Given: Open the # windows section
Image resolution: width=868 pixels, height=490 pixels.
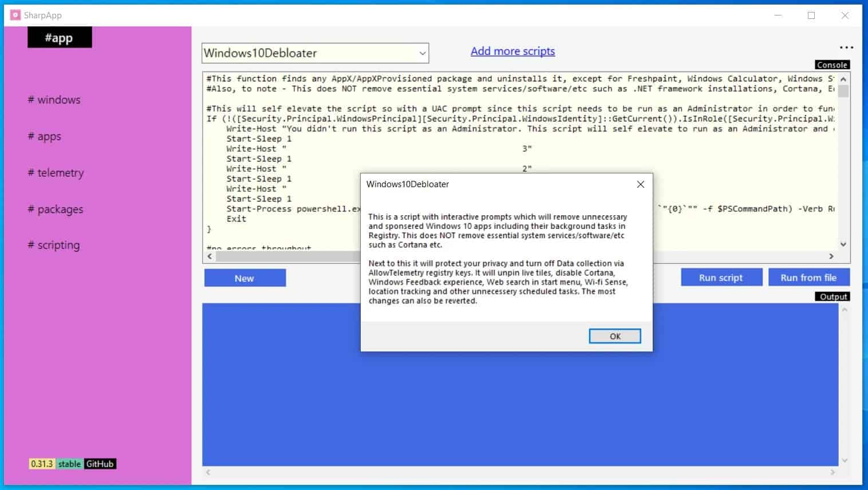Looking at the screenshot, I should (x=54, y=100).
